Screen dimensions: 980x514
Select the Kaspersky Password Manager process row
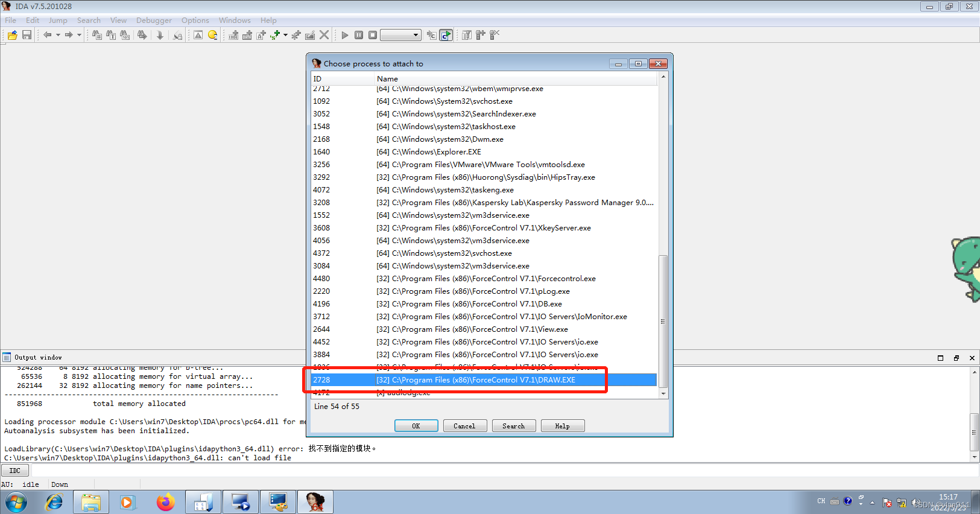(x=484, y=203)
